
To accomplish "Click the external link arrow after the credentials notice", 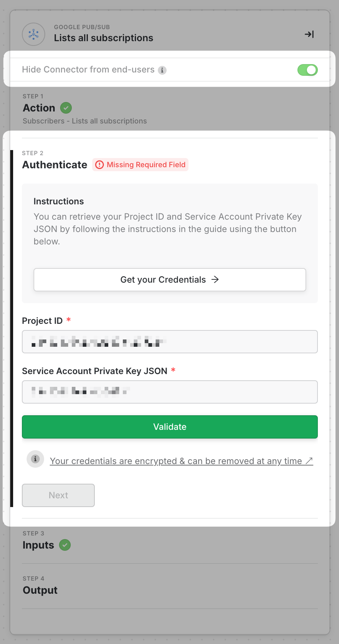I will (309, 461).
